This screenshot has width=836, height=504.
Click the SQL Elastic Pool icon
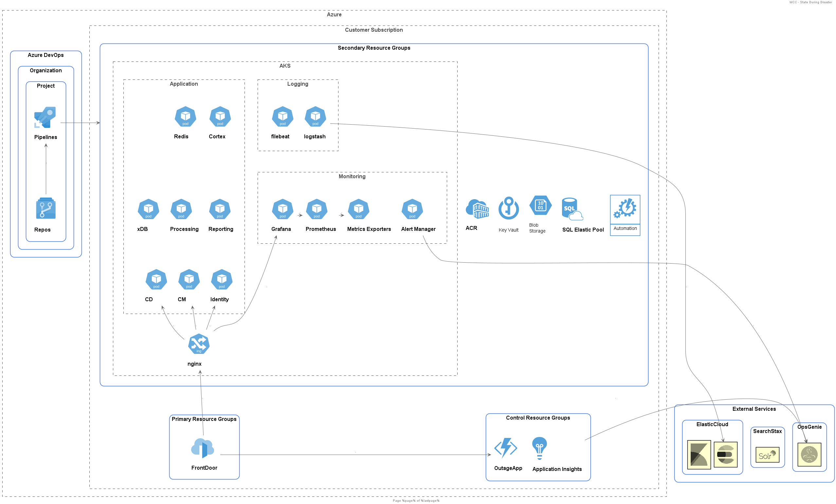click(x=572, y=209)
